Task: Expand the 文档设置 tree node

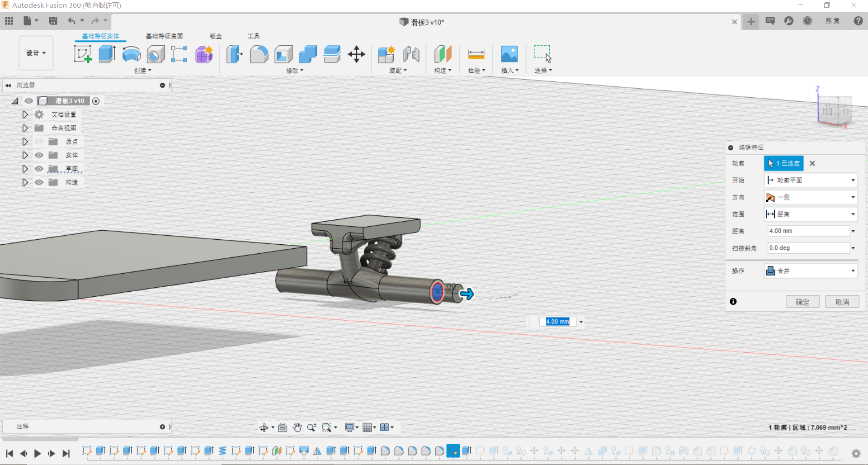Action: click(25, 114)
